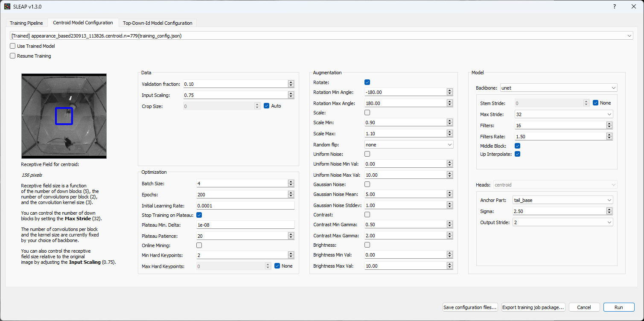Increment Batch Size with its up arrow
The image size is (644, 321).
tap(291, 181)
